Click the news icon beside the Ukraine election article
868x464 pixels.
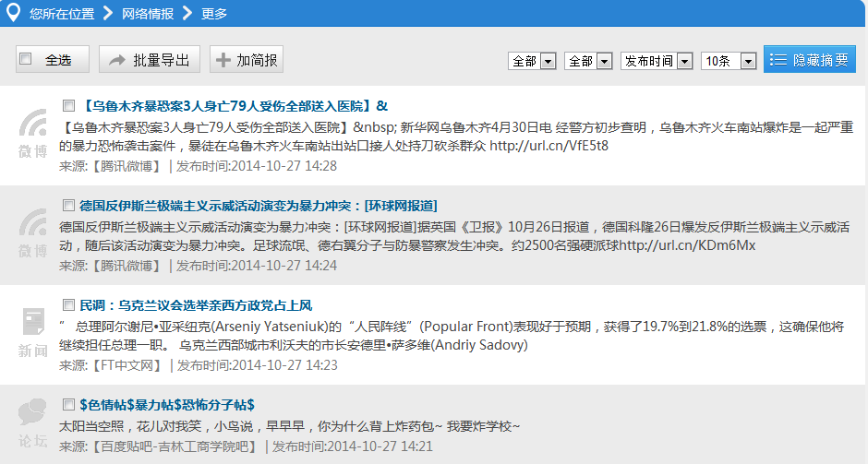[x=33, y=322]
